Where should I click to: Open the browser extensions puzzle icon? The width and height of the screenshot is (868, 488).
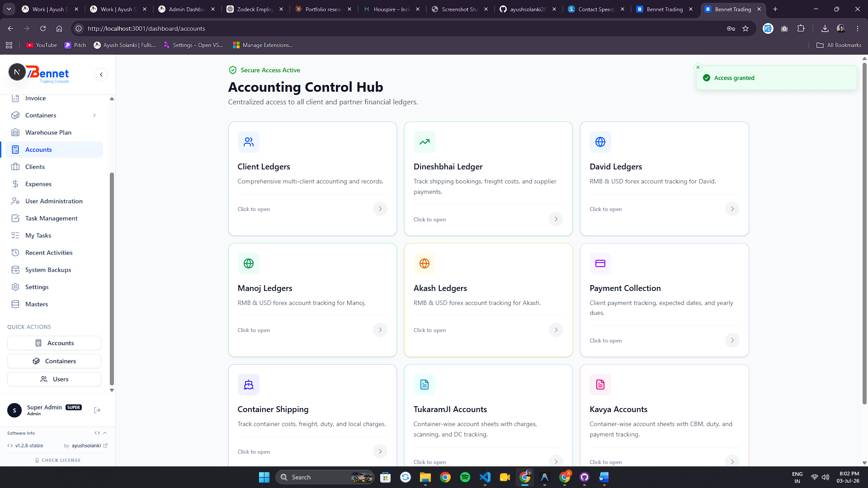(x=801, y=28)
